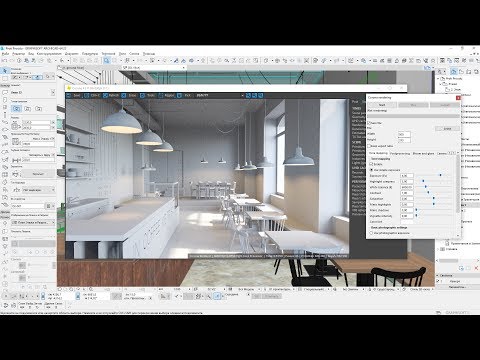This screenshot has height=360, width=480.
Task: Open the Project Map in the Navigator
Action: pos(454,71)
